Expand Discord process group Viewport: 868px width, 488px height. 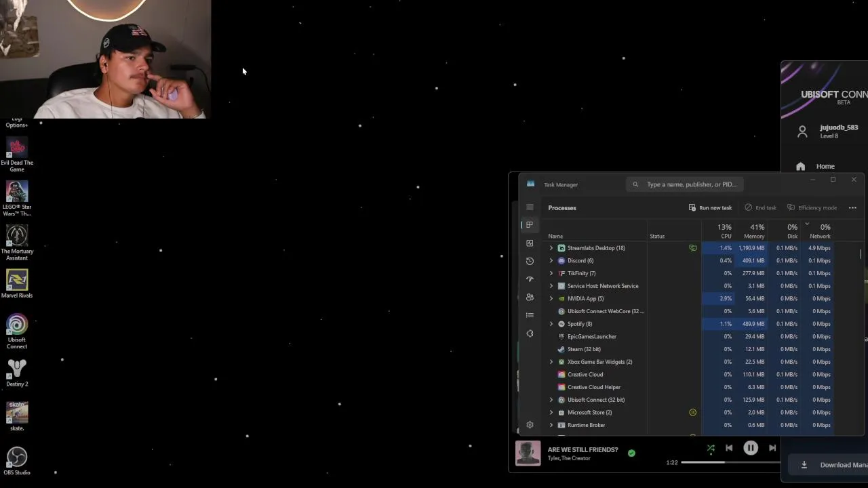click(551, 261)
